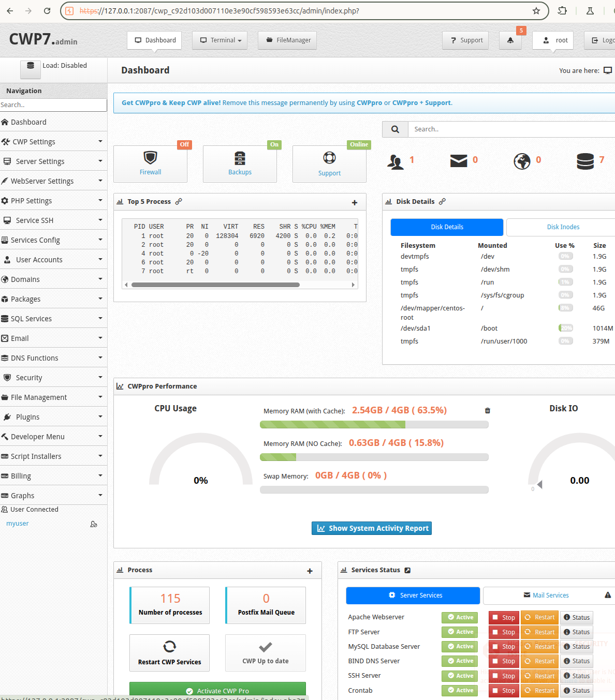Click Show System Activity Report button

[x=372, y=528]
